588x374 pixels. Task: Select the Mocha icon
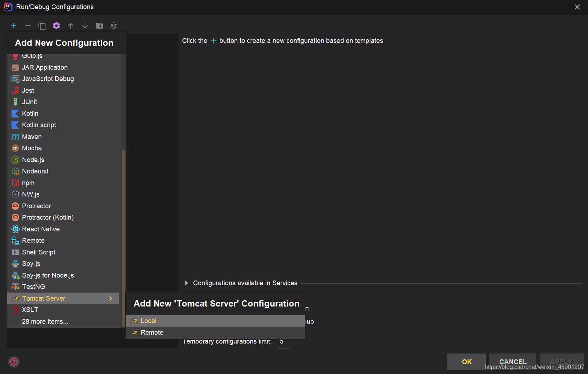15,148
